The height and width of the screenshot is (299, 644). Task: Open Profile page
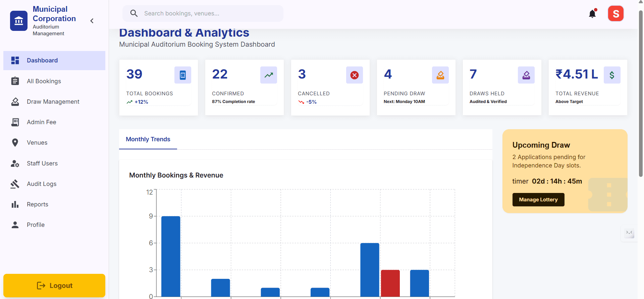pos(54,225)
